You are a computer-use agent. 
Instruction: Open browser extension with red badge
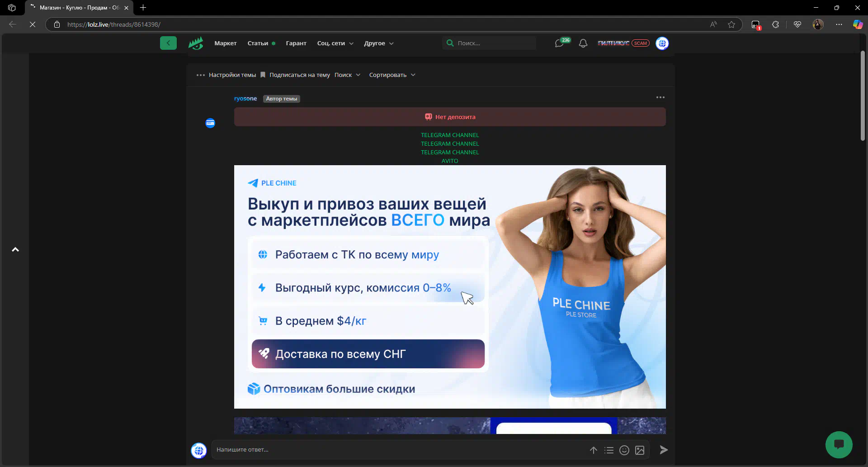click(x=756, y=25)
